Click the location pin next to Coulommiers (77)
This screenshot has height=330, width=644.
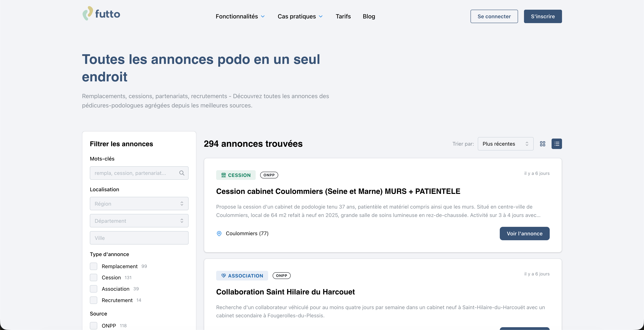(x=219, y=234)
